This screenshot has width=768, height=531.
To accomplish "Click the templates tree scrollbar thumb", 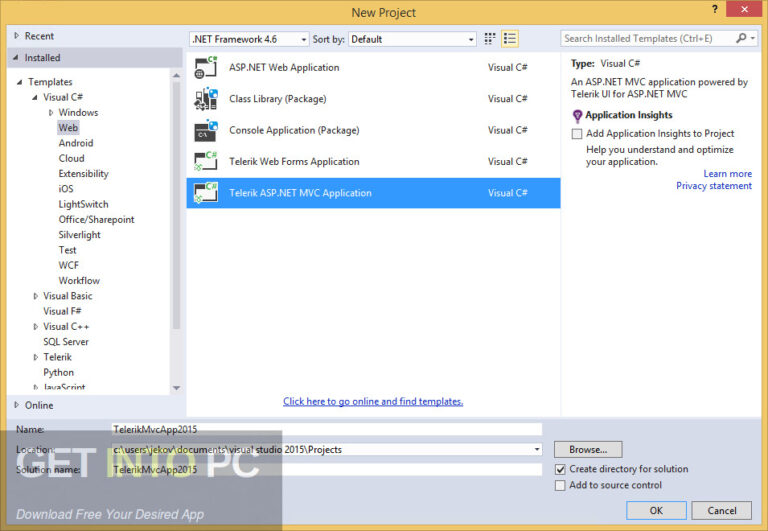I will [176, 206].
